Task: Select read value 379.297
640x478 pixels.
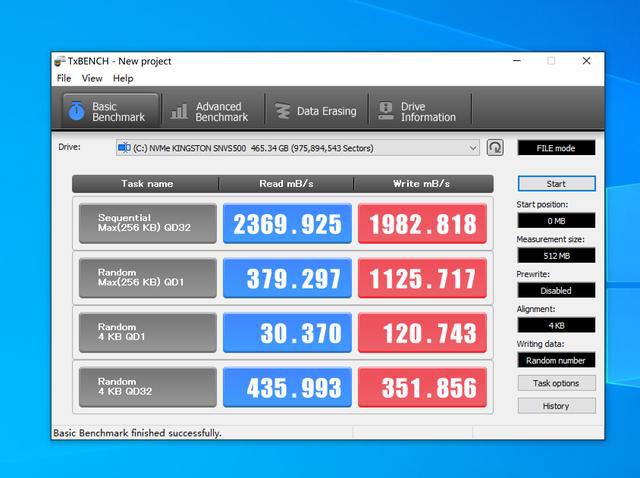Action: pos(287,278)
